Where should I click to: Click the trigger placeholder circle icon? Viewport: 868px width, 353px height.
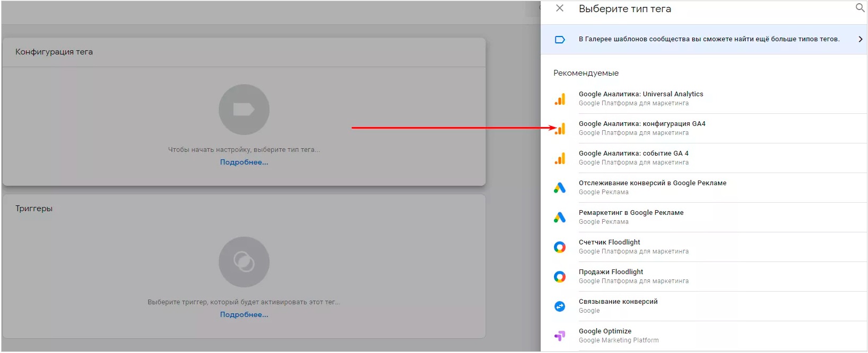(244, 262)
